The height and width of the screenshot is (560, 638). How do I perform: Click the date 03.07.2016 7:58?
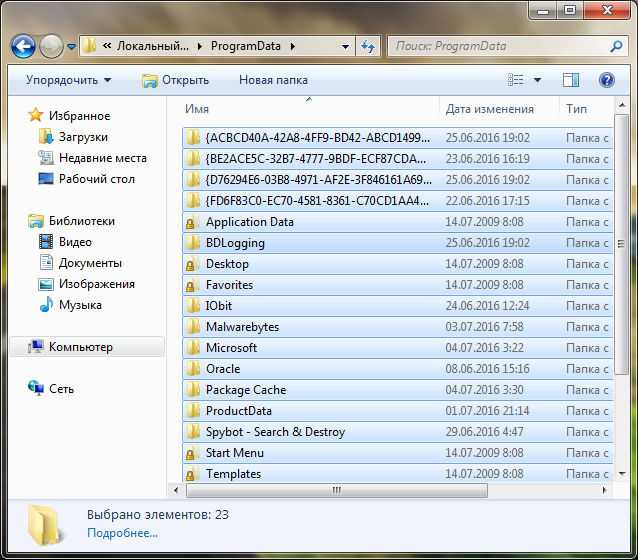coord(484,327)
